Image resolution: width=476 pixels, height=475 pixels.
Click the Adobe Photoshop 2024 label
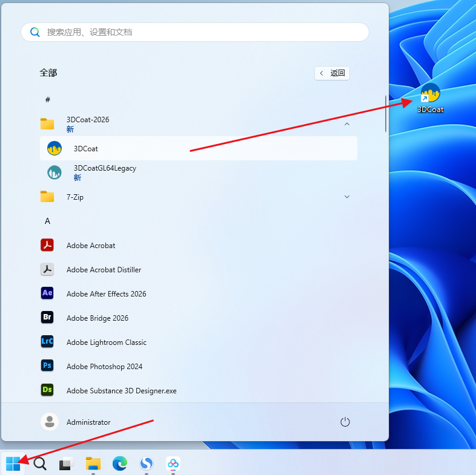(x=104, y=367)
